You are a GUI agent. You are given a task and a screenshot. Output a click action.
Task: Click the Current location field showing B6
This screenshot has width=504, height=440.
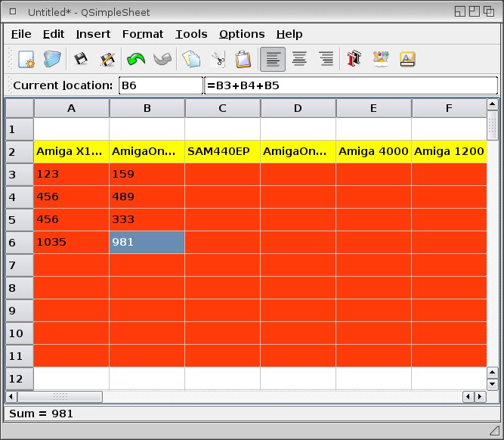pos(161,85)
